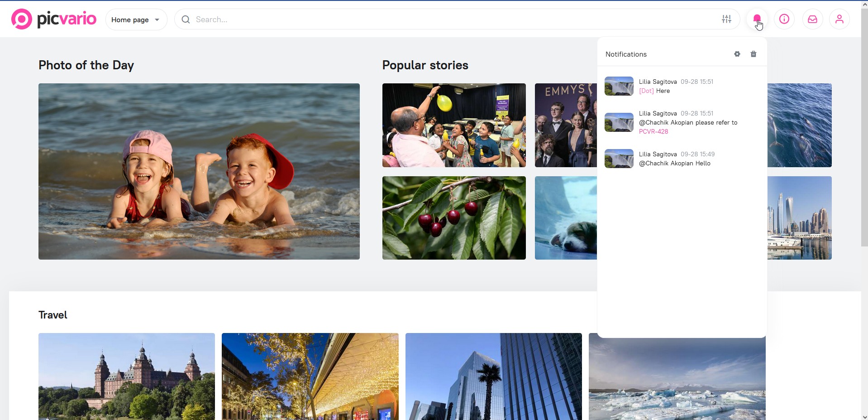Open the inbox messages icon

812,19
